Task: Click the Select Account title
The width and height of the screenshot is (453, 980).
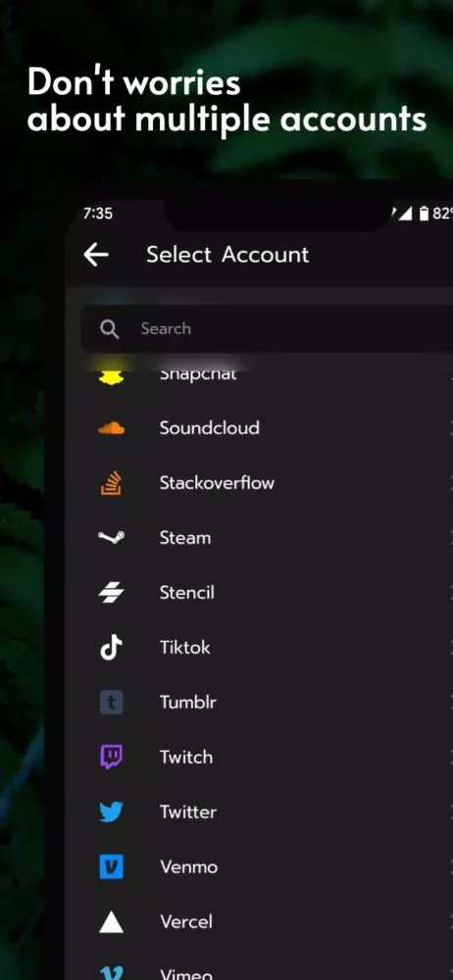Action: coord(227,255)
